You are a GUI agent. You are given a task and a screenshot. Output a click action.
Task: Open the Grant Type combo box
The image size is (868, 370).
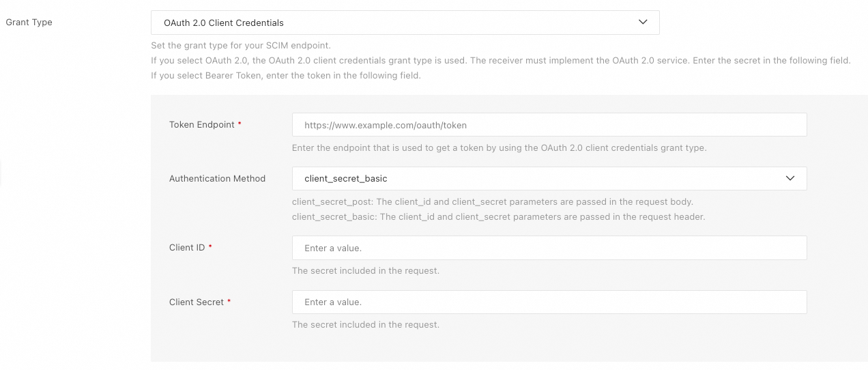pyautogui.click(x=405, y=23)
